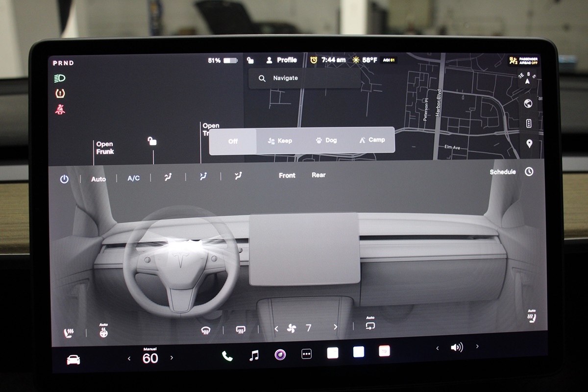Tap the Navigate search field
The image size is (588, 392).
pyautogui.click(x=304, y=78)
